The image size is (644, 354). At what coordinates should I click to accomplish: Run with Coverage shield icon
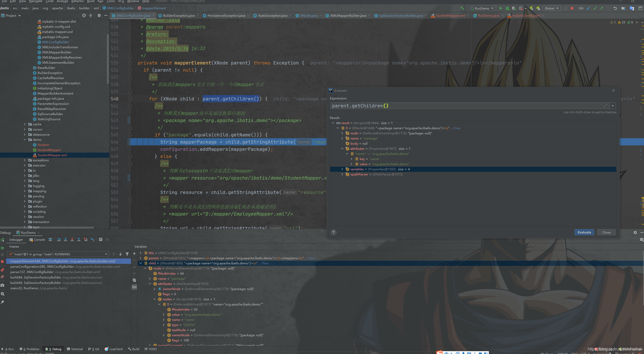coord(514,8)
